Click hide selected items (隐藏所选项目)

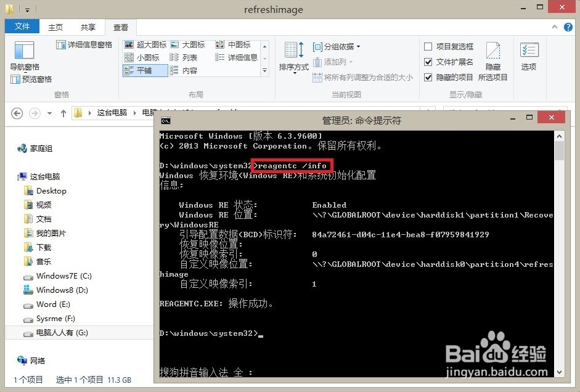(x=492, y=61)
